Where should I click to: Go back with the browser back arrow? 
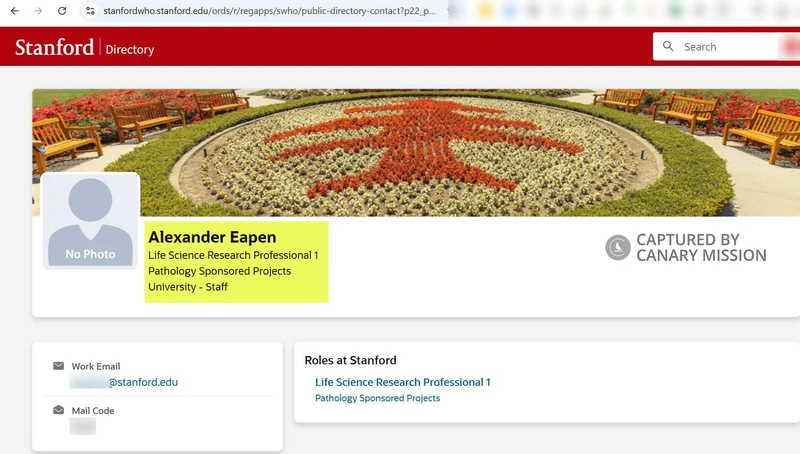click(15, 11)
